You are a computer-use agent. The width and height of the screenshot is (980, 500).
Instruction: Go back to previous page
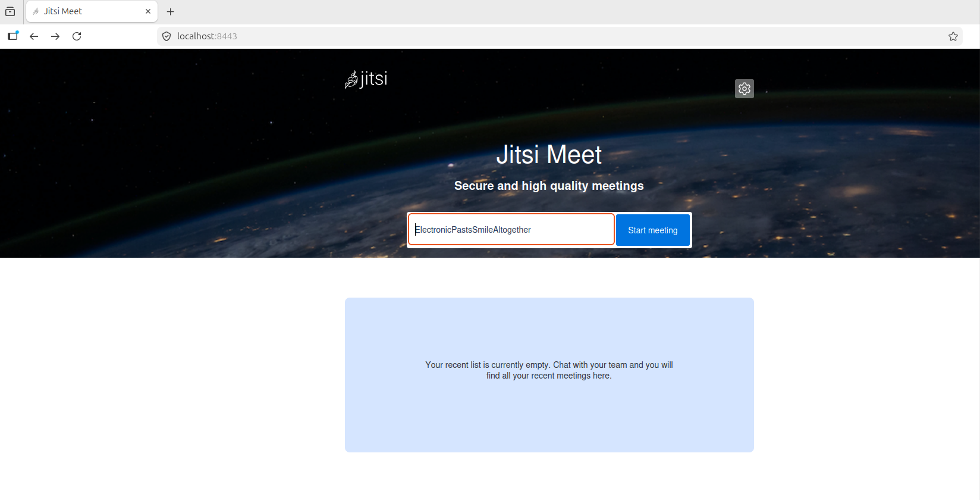coord(34,36)
